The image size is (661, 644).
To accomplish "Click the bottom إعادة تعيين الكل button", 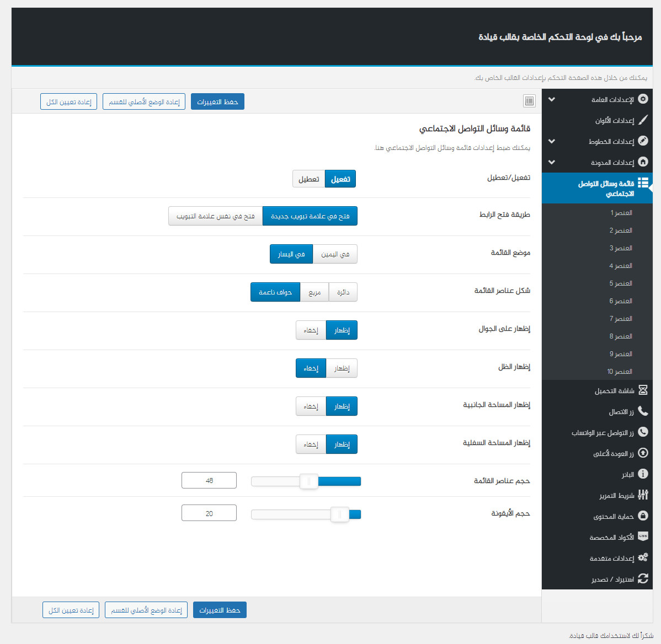I will pyautogui.click(x=71, y=610).
